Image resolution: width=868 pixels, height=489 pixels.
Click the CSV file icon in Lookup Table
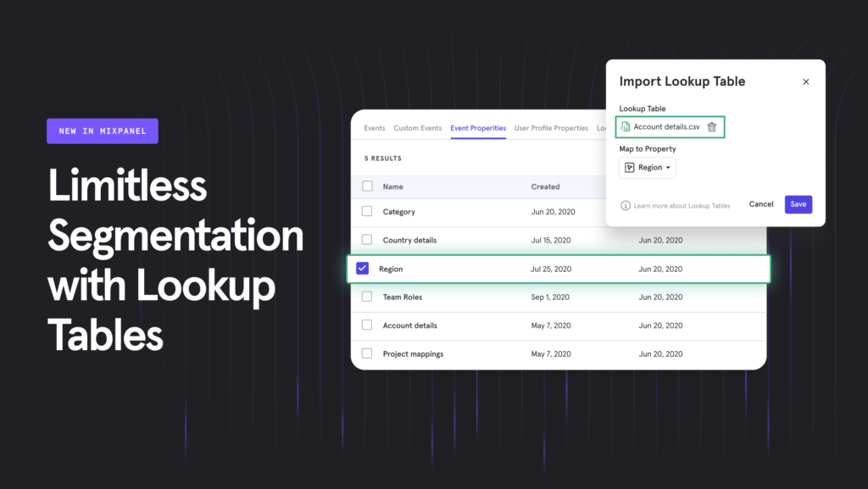[x=626, y=127]
